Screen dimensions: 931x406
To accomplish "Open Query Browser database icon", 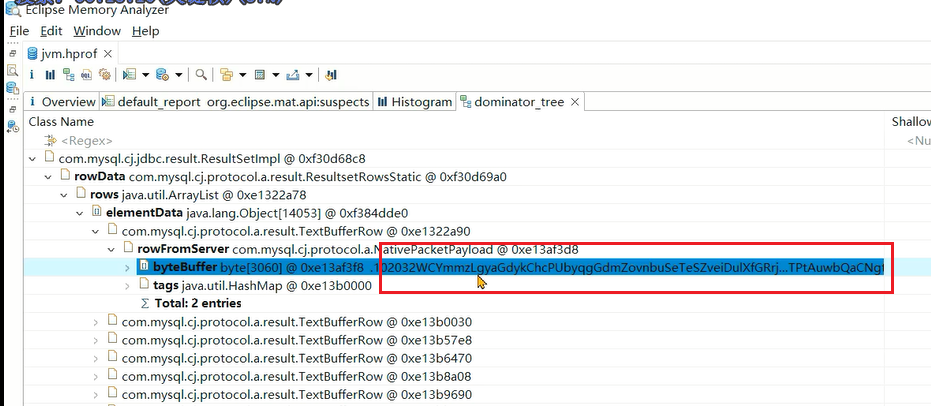I will click(x=162, y=75).
